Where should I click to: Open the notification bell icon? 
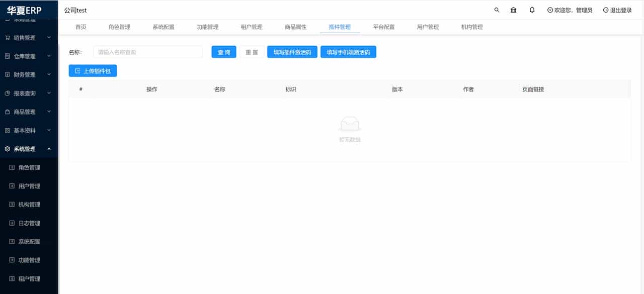532,10
